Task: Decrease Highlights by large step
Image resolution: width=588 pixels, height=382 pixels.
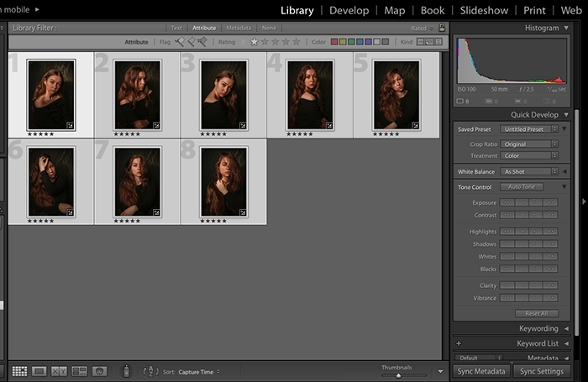Action: click(507, 232)
